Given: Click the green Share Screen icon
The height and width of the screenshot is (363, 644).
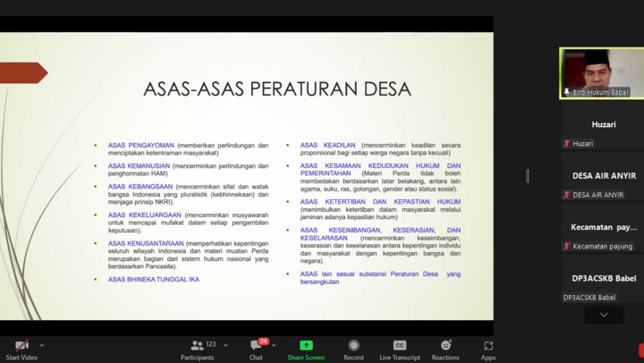Looking at the screenshot, I should [306, 345].
